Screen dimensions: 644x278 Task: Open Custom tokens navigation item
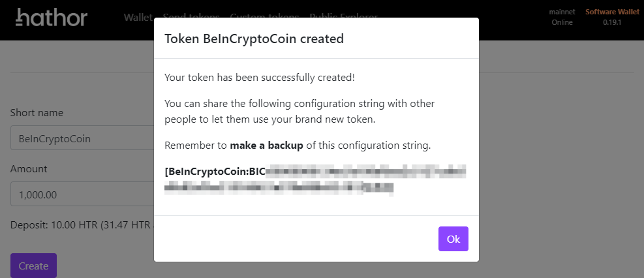click(264, 17)
